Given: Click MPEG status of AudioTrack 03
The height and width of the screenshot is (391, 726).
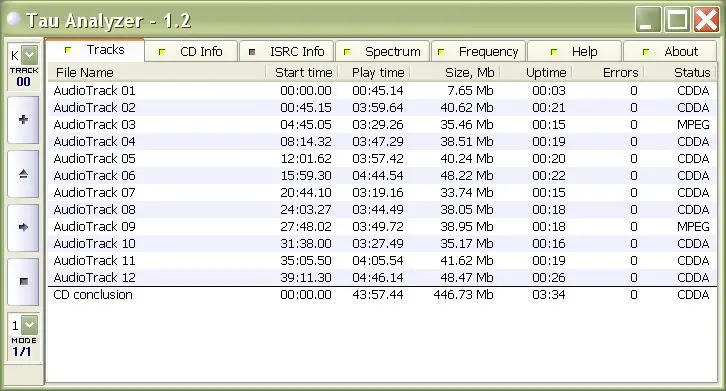Looking at the screenshot, I should (x=693, y=125).
